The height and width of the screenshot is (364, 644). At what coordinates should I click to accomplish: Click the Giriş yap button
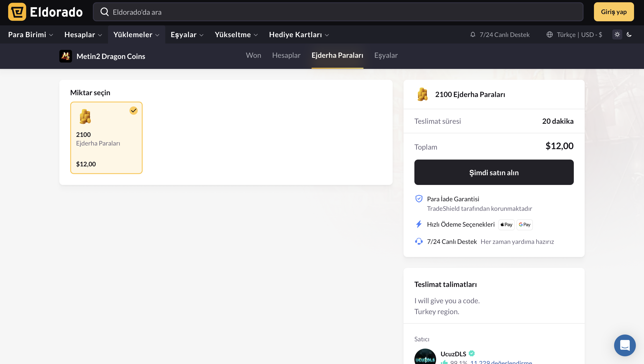[613, 12]
